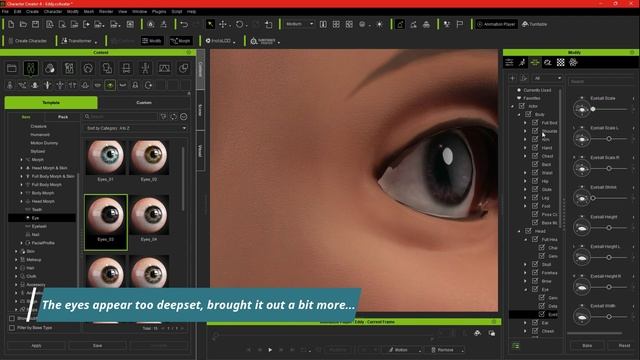Select the materials spheres icon in Content
Image resolution: width=640 pixels, height=360 pixels.
tap(50, 68)
